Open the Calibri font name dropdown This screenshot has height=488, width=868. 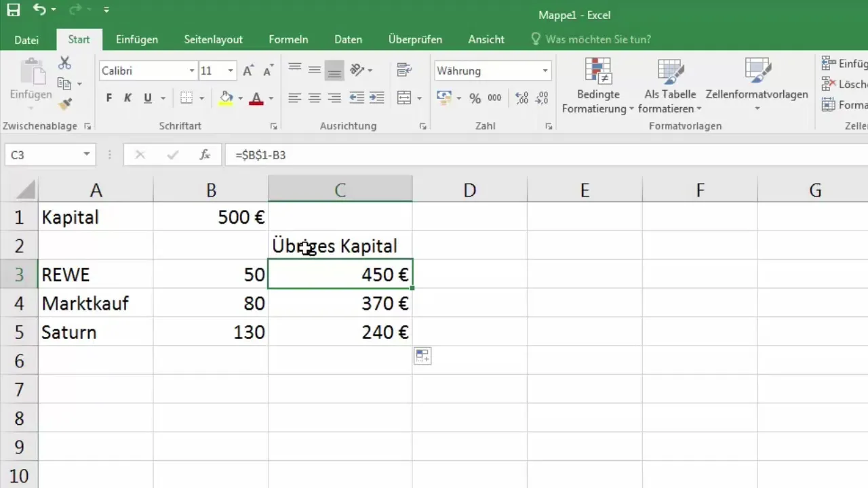[192, 70]
